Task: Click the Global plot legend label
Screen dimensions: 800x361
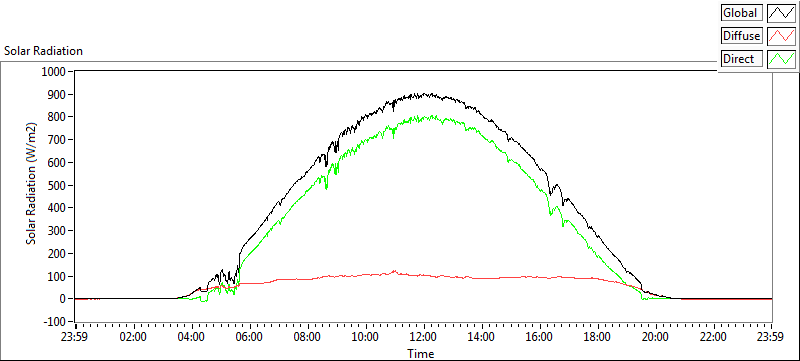Action: coord(741,12)
